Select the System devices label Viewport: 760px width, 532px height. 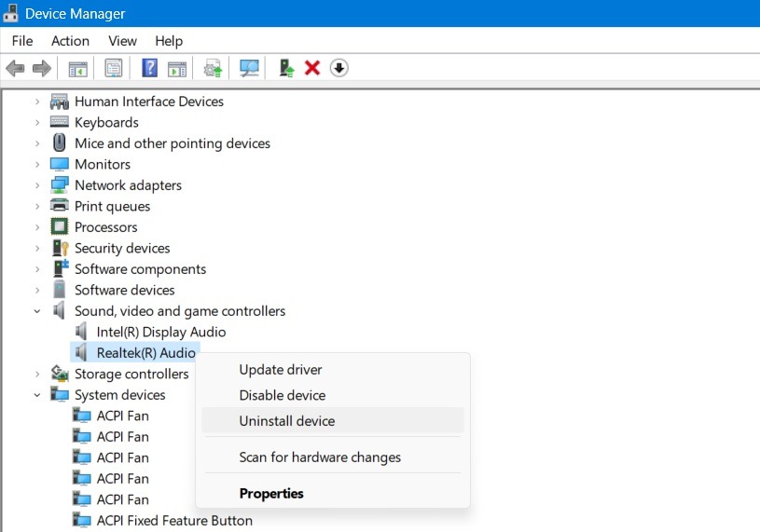tap(119, 395)
